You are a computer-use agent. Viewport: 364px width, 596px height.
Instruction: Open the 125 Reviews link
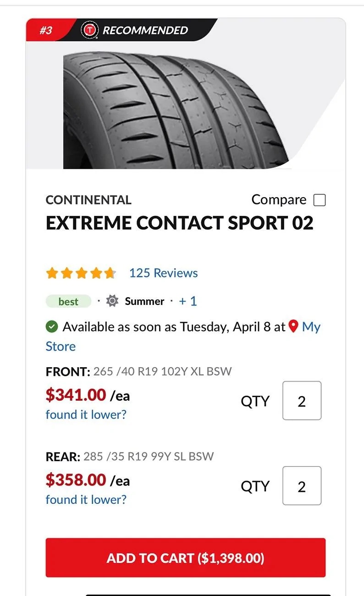[164, 273]
